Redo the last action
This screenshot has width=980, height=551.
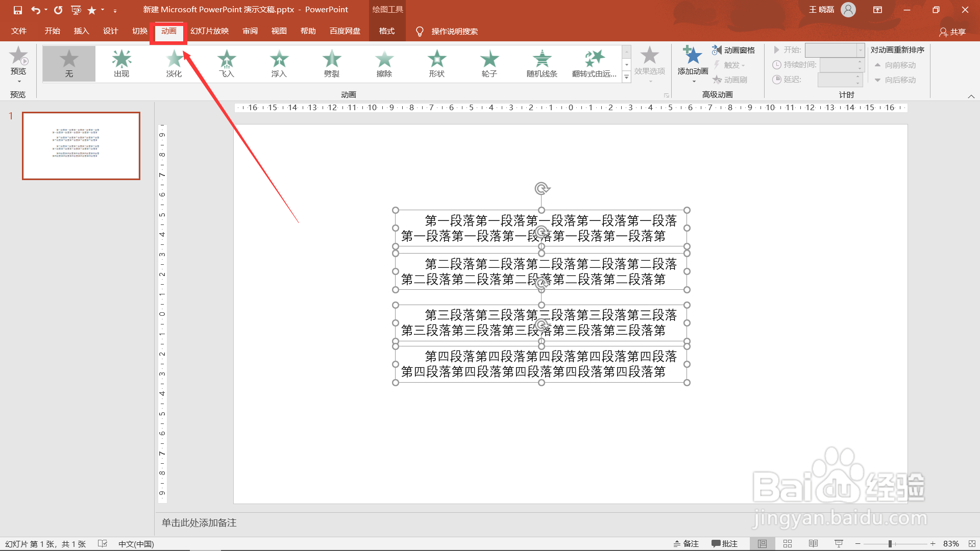point(58,10)
